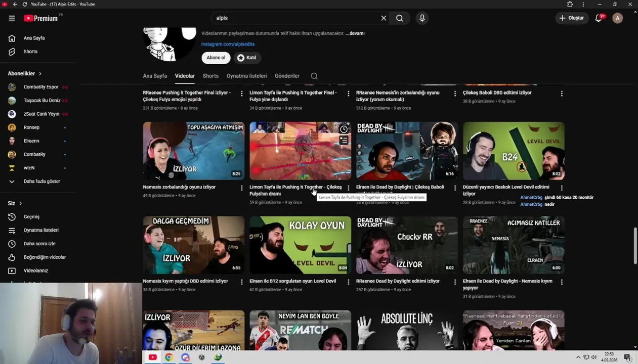The image size is (638, 364).
Task: Open the Chucky RR thumbnail
Action: click(x=407, y=245)
